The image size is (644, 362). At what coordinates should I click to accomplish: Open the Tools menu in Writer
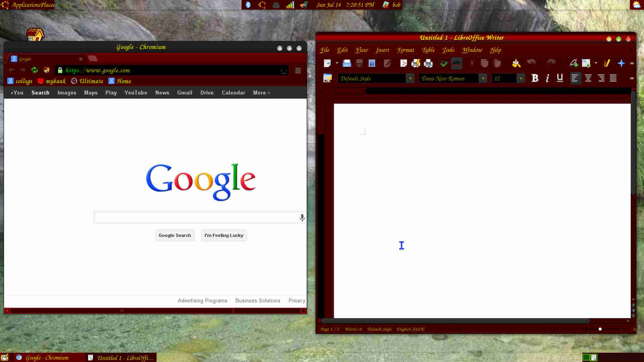448,50
